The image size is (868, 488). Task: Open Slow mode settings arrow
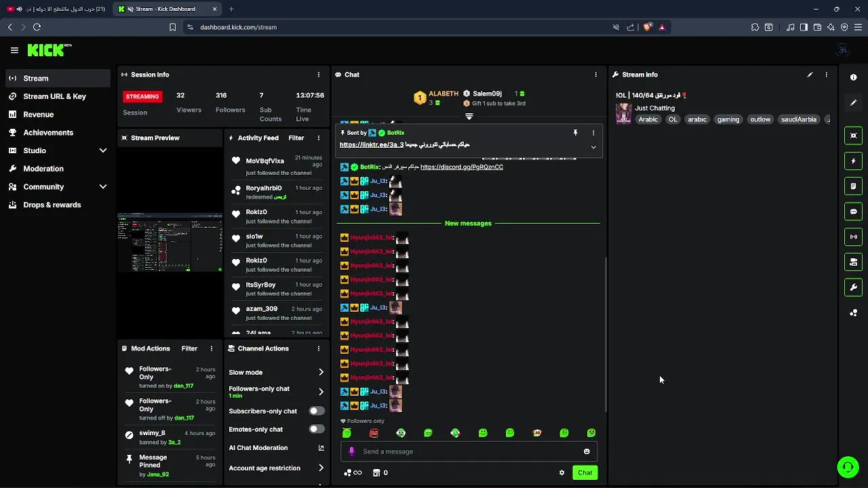click(x=321, y=372)
